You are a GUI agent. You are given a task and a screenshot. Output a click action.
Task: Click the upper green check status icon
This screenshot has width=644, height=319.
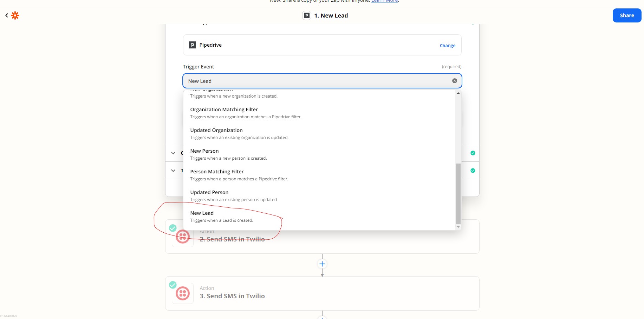(473, 153)
